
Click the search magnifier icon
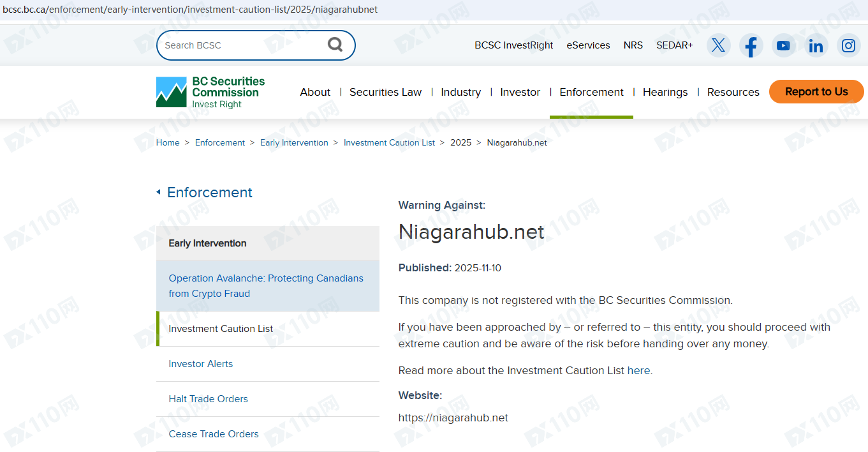[x=335, y=45]
